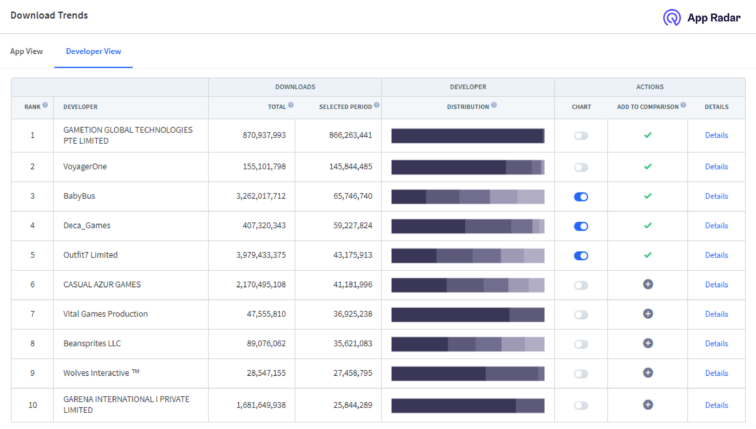Add Wolves Interactive to comparison
Viewport: 756px width, 429px height.
648,373
